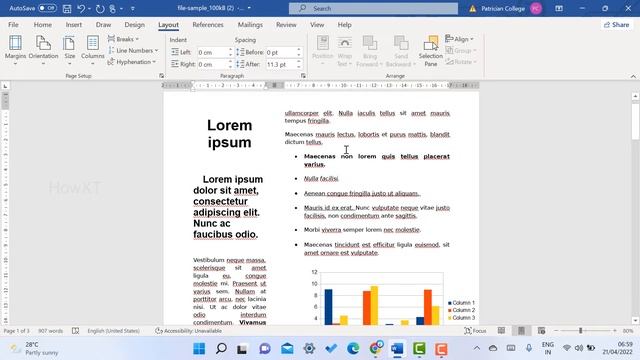Open the Patrician College account avatar

[536, 8]
